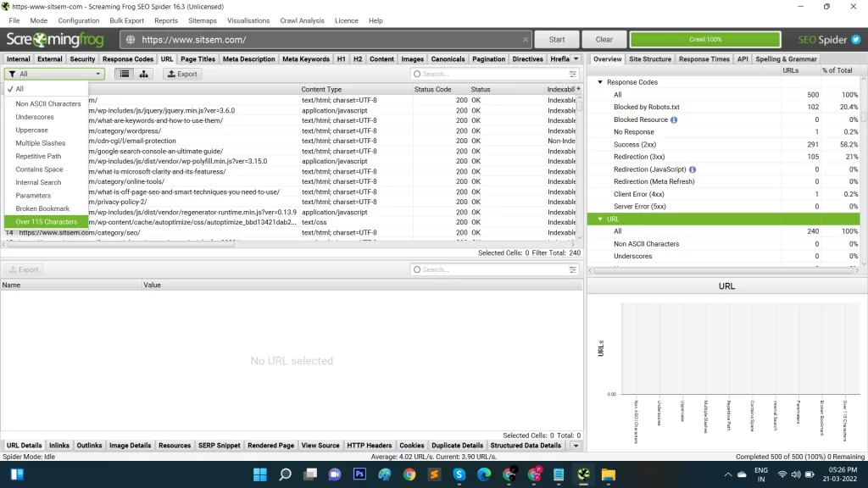Click the upper Export button

pyautogui.click(x=182, y=74)
